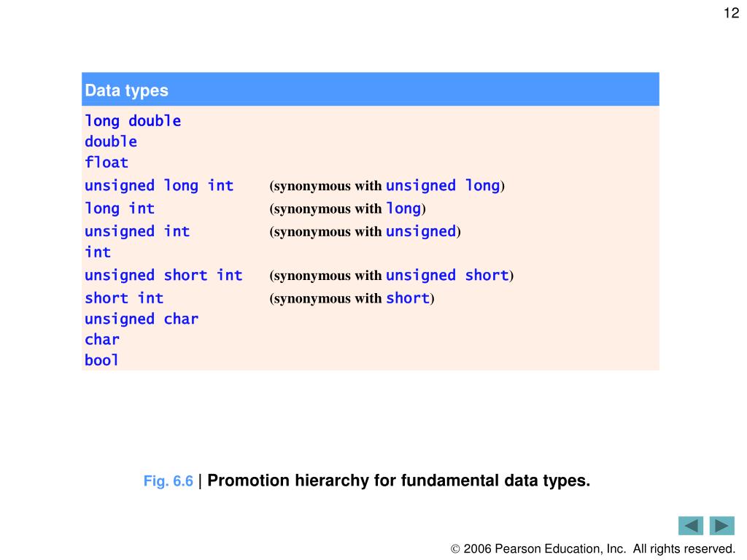Click the 'Fig. 6.6' figure label
This screenshot has height=560, width=747.
169,481
